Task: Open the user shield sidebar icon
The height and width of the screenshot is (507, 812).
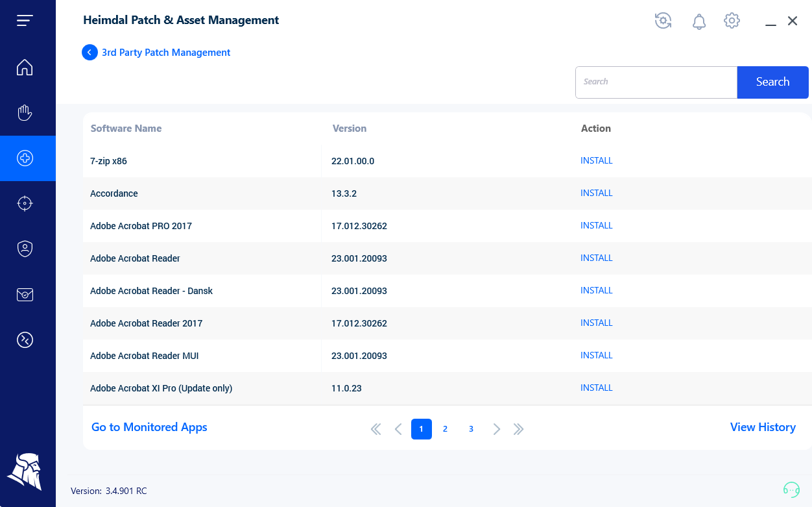Action: pyautogui.click(x=25, y=249)
